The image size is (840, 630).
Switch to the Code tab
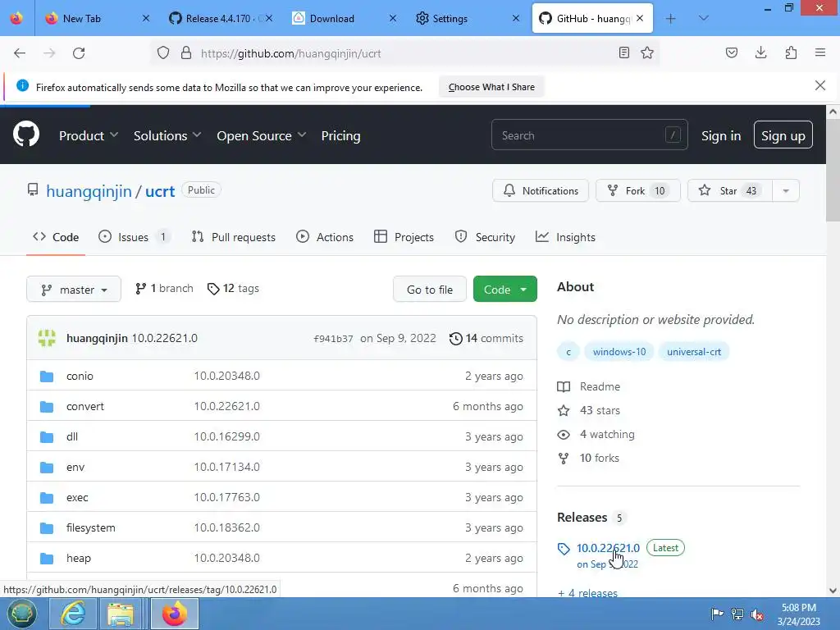pyautogui.click(x=56, y=237)
